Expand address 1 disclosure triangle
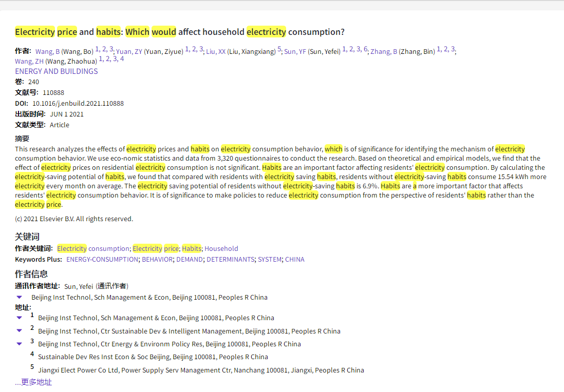 (20, 318)
